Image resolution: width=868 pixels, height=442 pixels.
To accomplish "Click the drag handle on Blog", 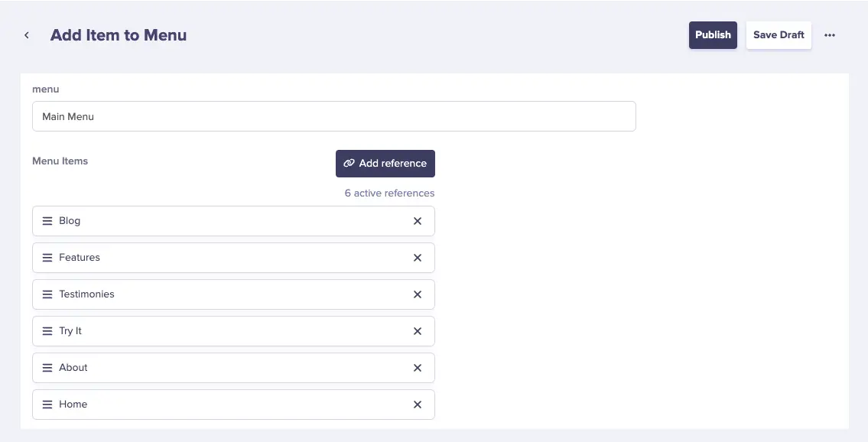I will pos(47,221).
